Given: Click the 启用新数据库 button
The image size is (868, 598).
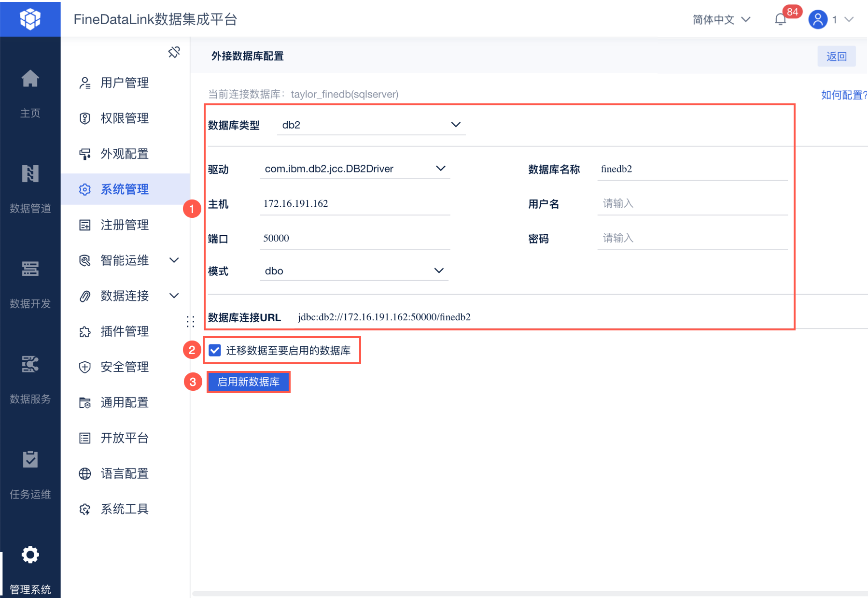Looking at the screenshot, I should point(249,382).
